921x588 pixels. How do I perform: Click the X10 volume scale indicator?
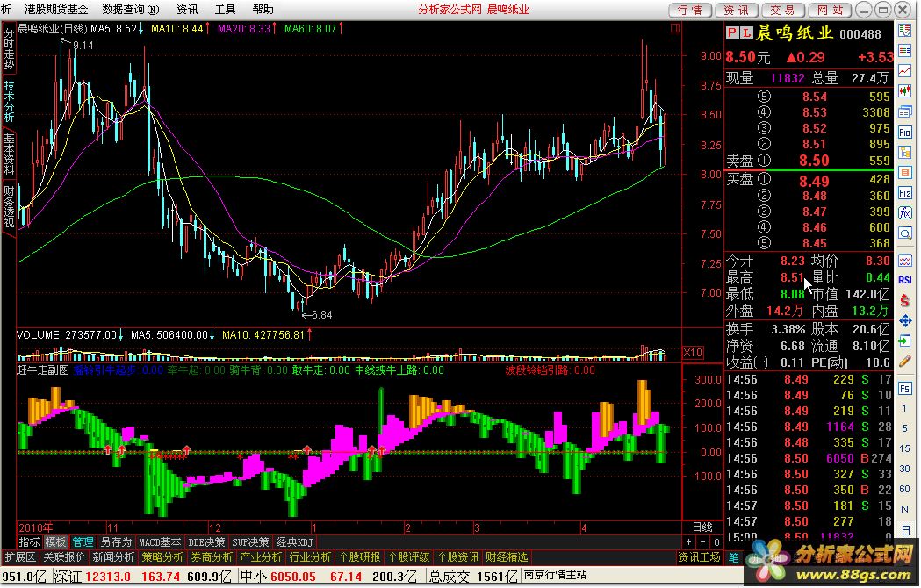(693, 353)
